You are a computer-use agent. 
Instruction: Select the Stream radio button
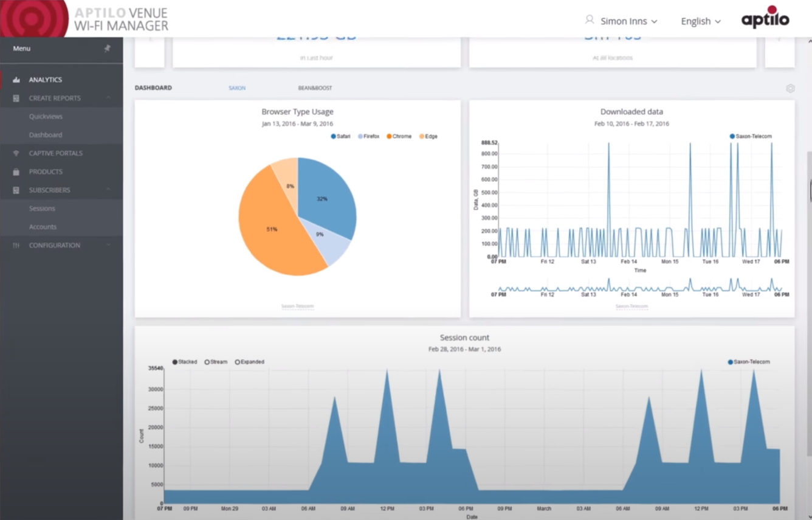(207, 361)
